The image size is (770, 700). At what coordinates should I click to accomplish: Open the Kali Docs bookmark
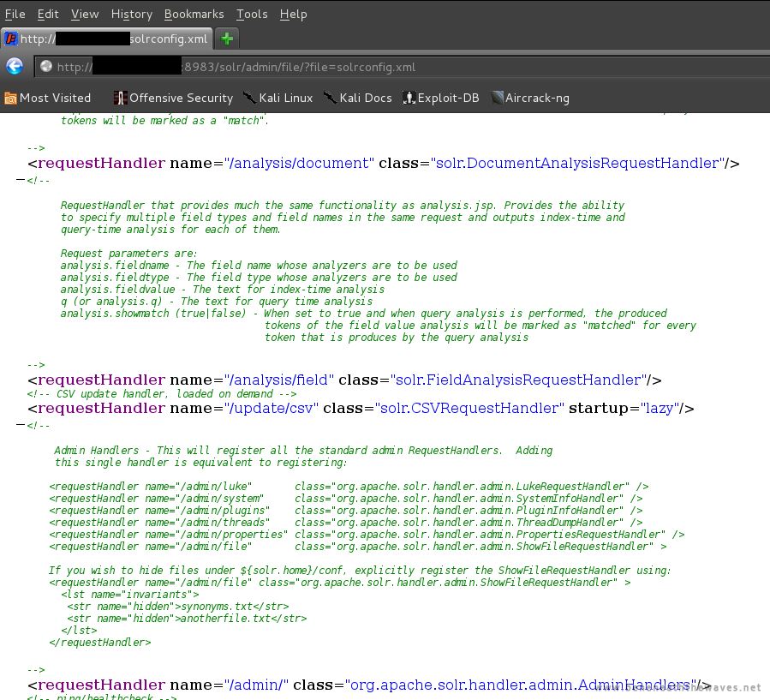[358, 99]
